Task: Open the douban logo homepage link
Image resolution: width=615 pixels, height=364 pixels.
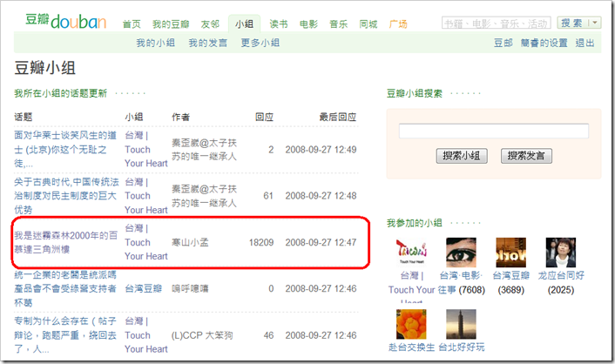Action: point(66,21)
